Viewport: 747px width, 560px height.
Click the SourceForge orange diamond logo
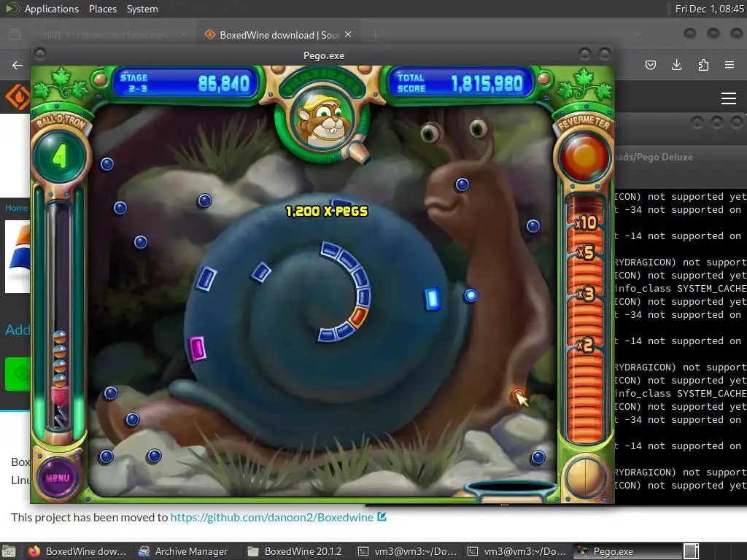coord(18,97)
